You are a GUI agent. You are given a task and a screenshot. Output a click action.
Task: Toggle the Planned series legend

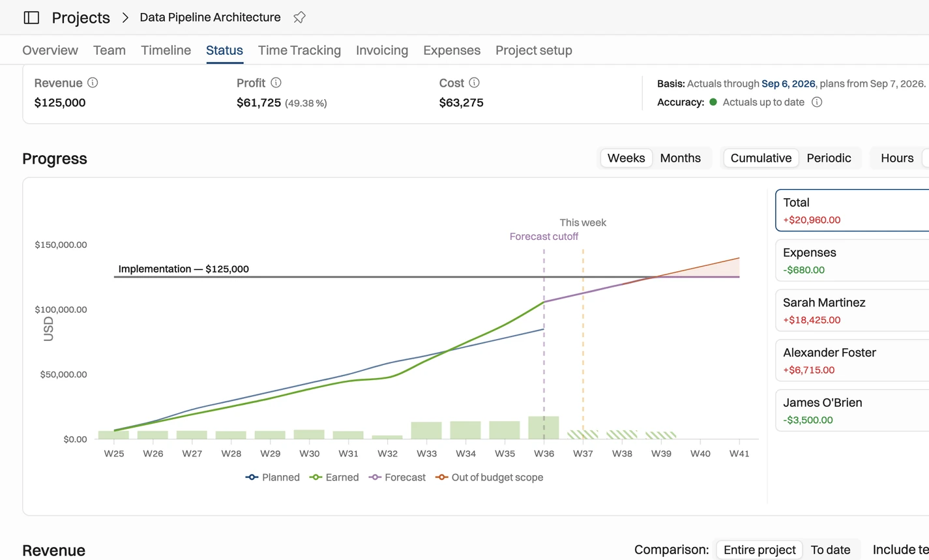[x=273, y=477]
